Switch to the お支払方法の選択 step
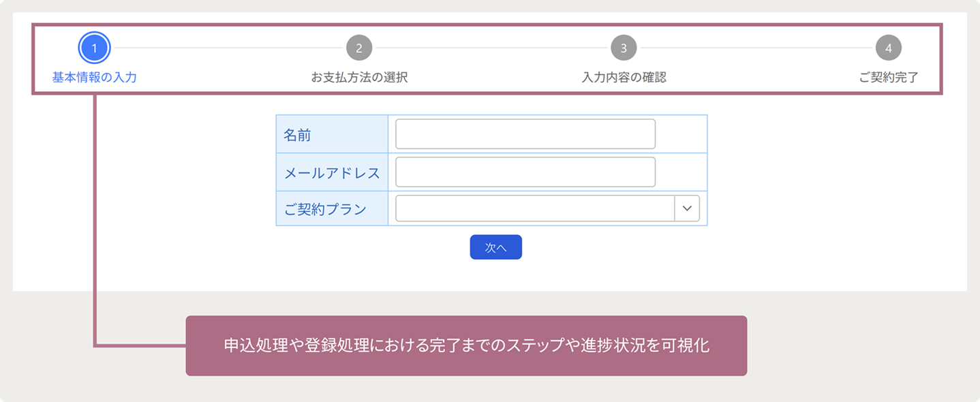The width and height of the screenshot is (980, 402). (359, 77)
